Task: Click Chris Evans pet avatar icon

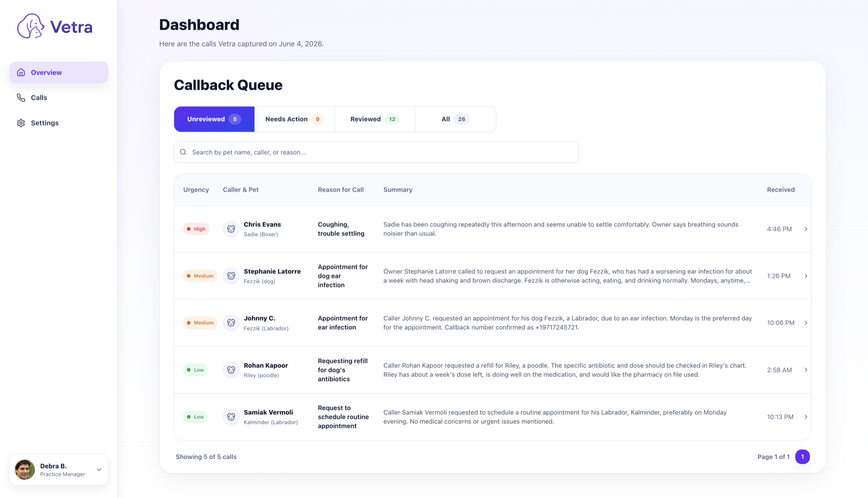Action: tap(231, 229)
